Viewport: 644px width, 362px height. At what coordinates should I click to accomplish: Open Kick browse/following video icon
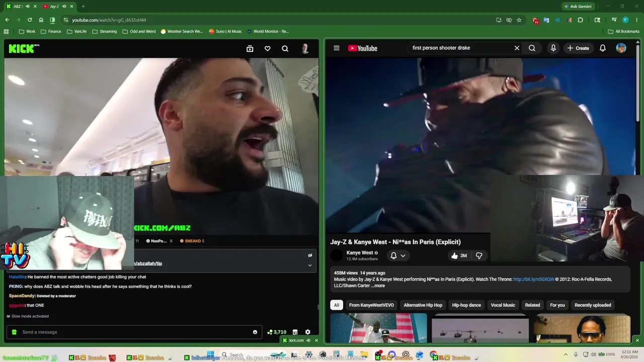pyautogui.click(x=250, y=49)
